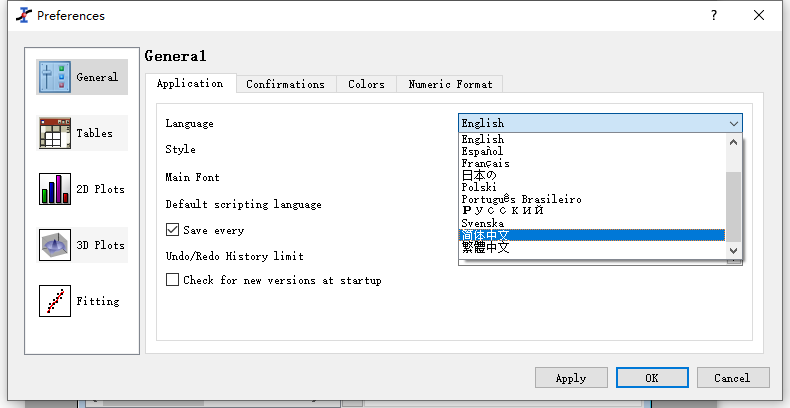Screen dimensions: 790x408
Task: Disable the Save every checkbox
Action: (x=173, y=230)
